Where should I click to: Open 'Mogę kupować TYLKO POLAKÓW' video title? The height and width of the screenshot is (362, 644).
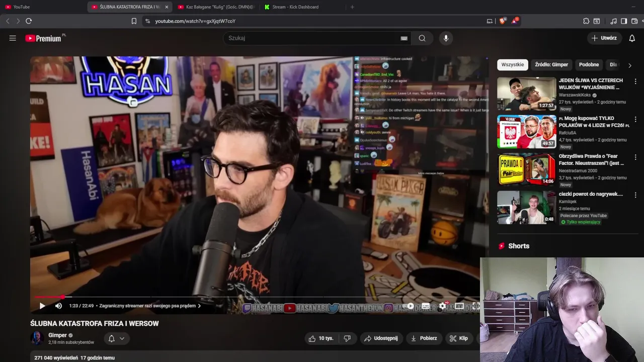click(594, 121)
